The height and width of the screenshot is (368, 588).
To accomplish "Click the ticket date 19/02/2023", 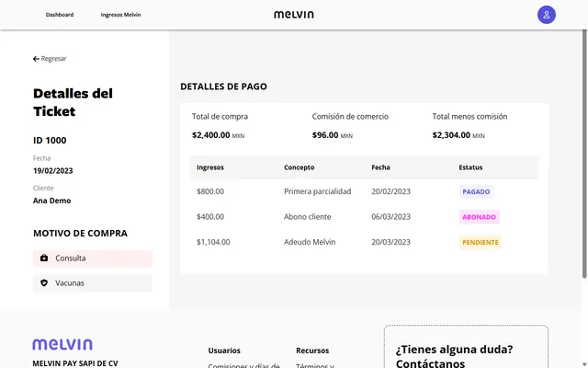I will [x=53, y=171].
